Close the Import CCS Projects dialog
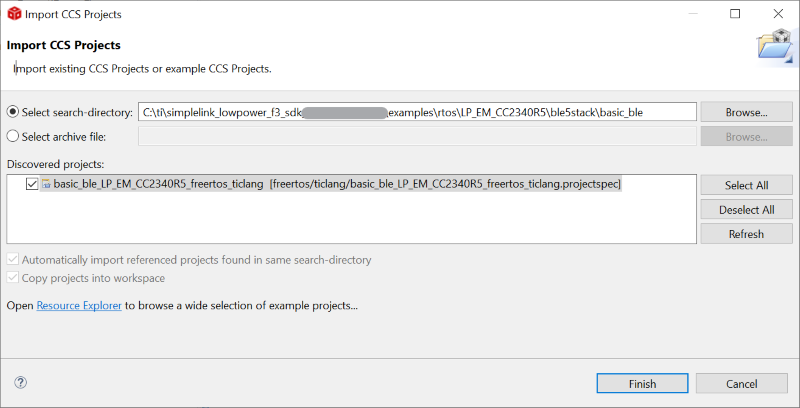 (x=778, y=14)
